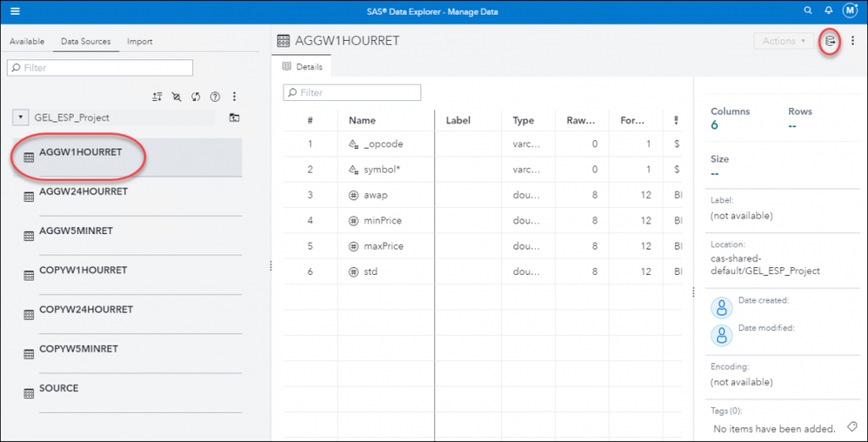Sort by the # column header
This screenshot has height=442, width=868.
coord(310,120)
